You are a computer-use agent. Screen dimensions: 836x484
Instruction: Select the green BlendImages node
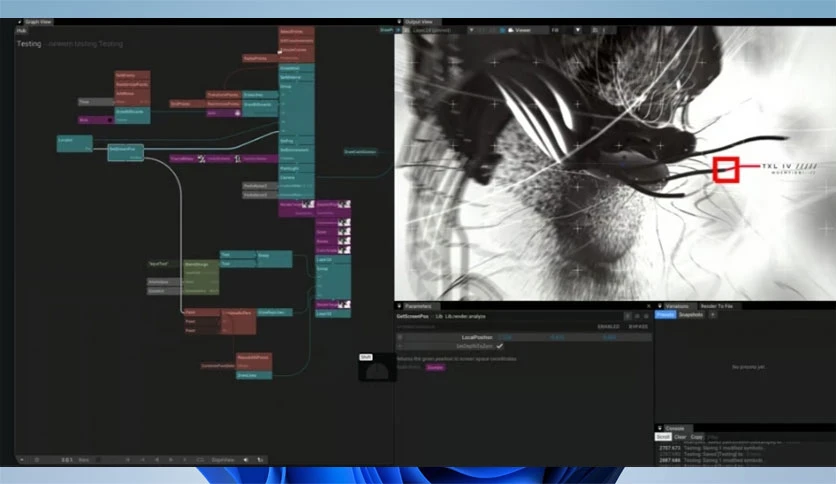[201, 277]
